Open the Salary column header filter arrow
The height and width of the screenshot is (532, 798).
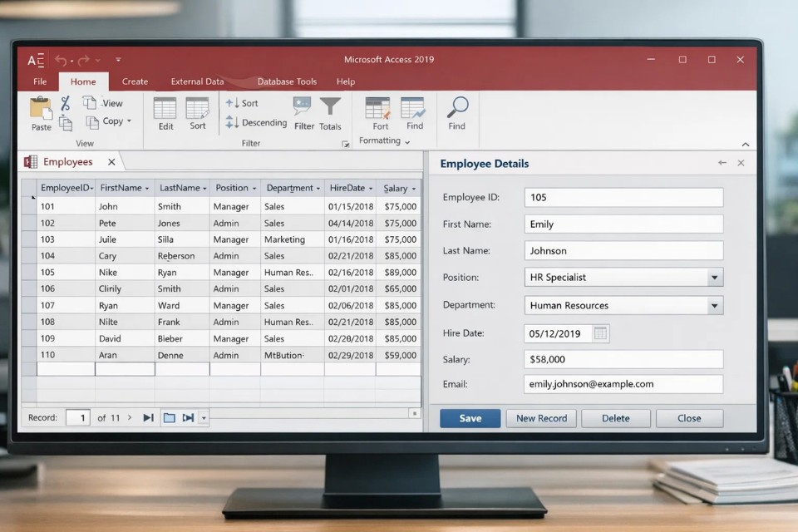pos(414,189)
